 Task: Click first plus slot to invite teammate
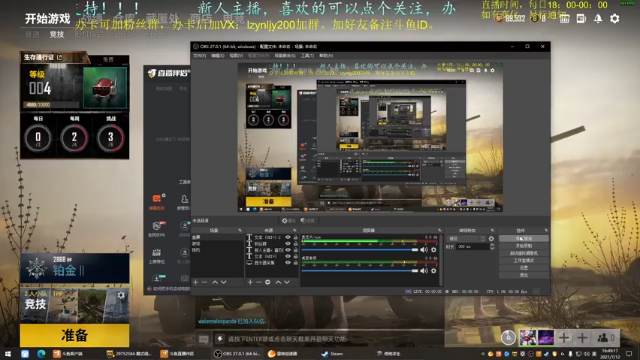564,338
